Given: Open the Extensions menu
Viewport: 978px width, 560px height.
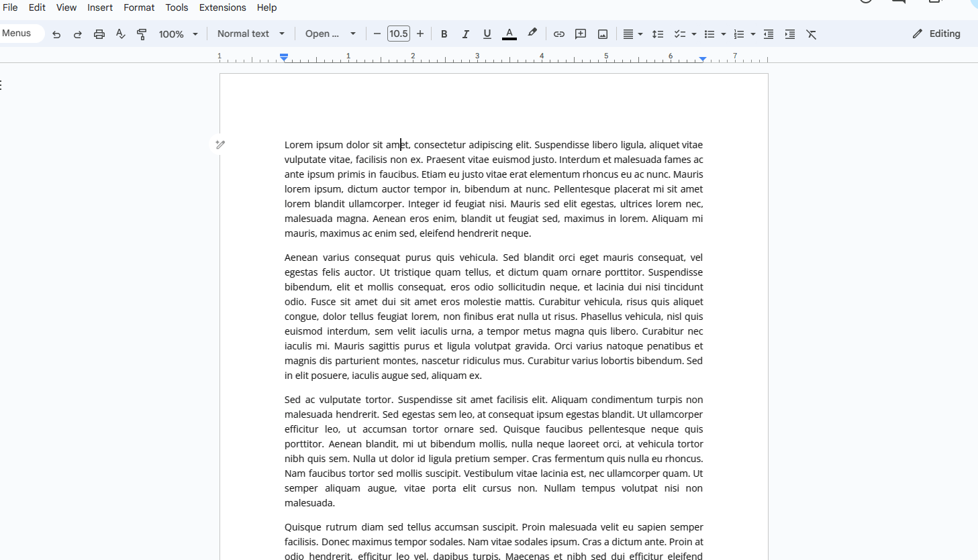Looking at the screenshot, I should [x=222, y=7].
